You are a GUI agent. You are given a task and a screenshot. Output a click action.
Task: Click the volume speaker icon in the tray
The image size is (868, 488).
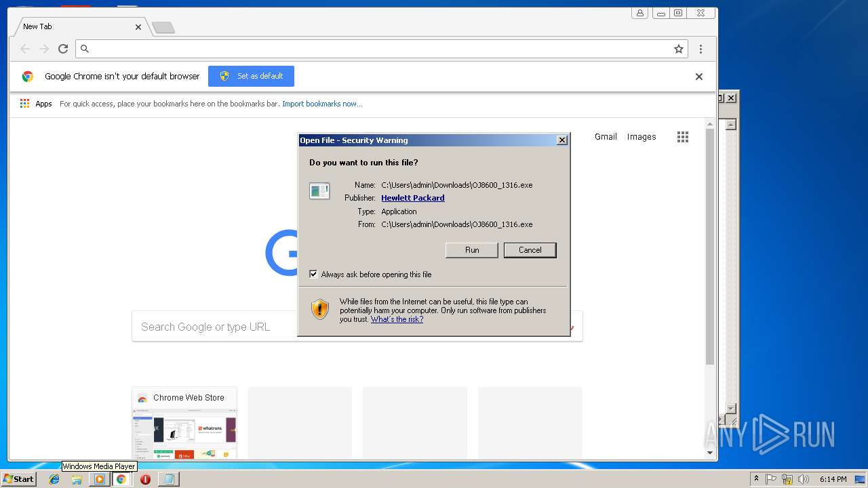tap(804, 479)
